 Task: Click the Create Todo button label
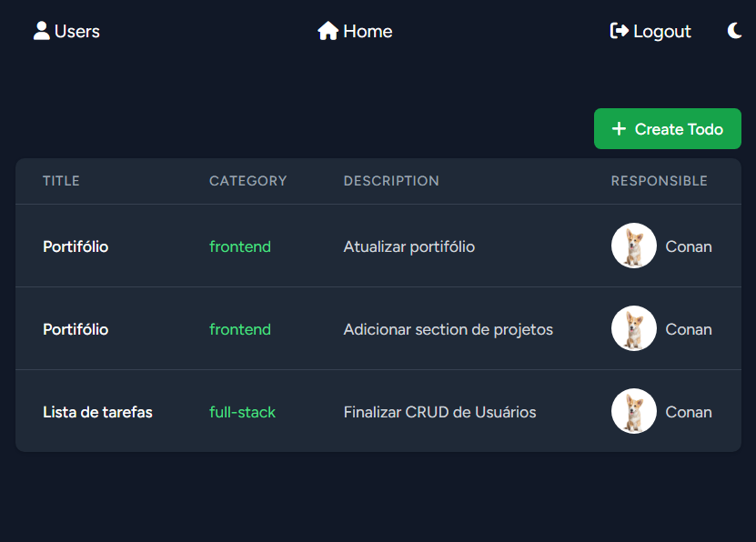coord(679,129)
